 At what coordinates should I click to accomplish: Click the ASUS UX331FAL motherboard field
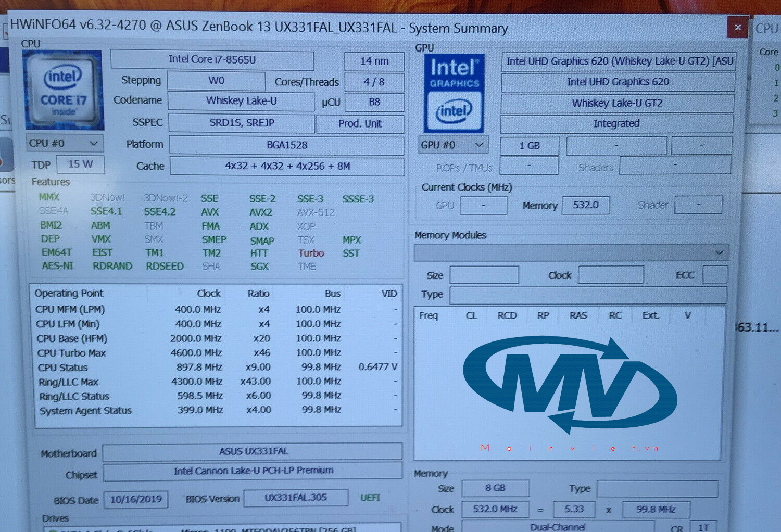point(253,451)
